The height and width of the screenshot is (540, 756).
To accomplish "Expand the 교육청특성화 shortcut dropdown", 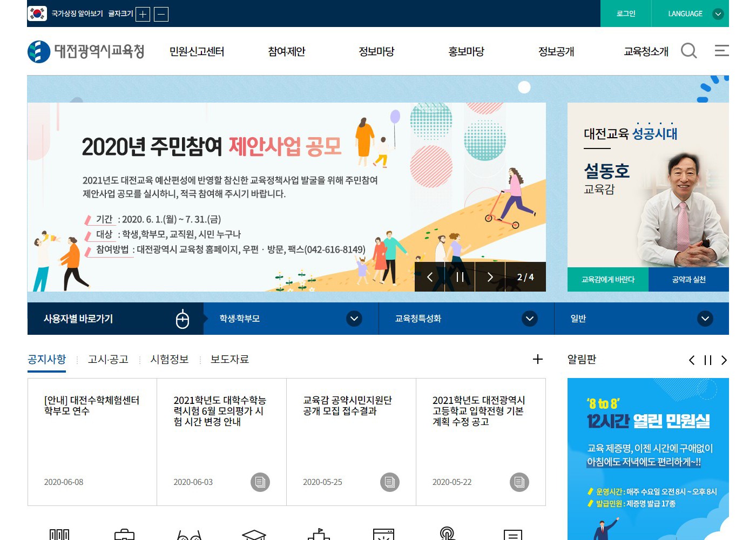I will 530,319.
